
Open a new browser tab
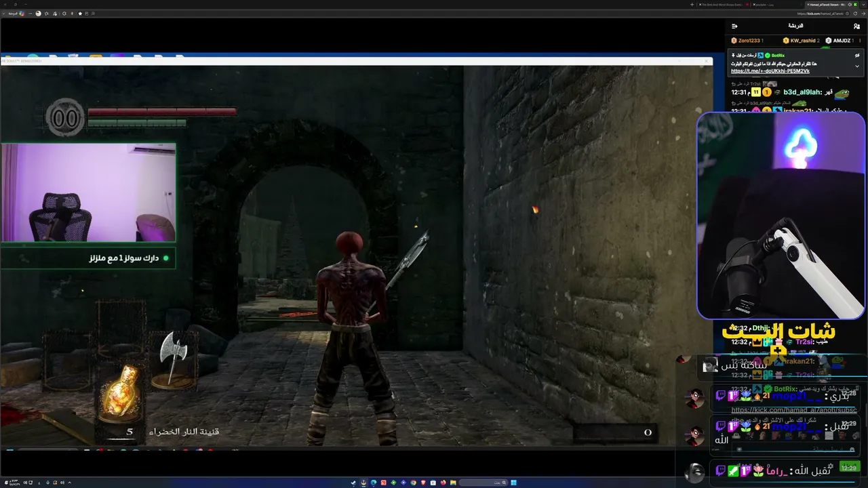(692, 4)
